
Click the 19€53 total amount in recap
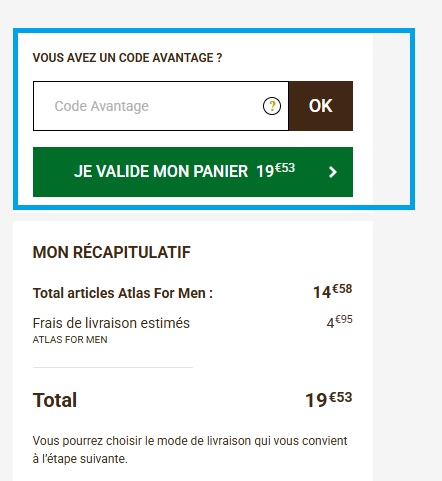click(329, 399)
